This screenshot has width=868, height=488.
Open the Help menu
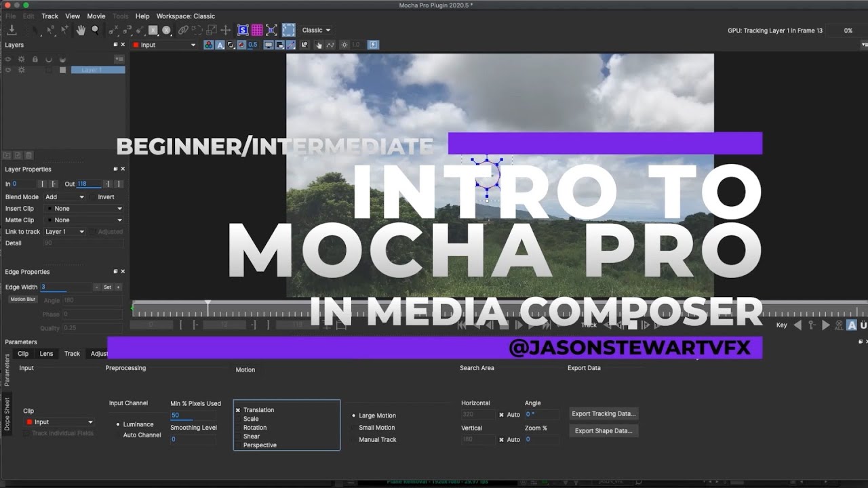(x=142, y=16)
